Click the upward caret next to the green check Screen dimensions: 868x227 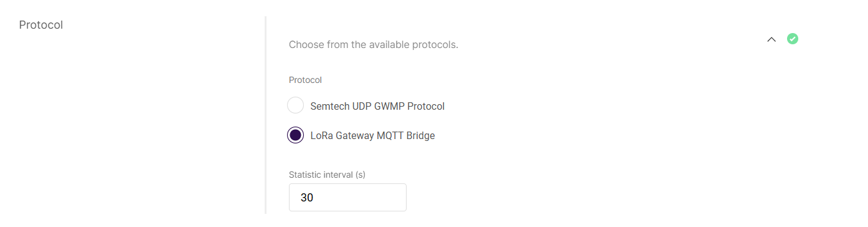coord(771,39)
